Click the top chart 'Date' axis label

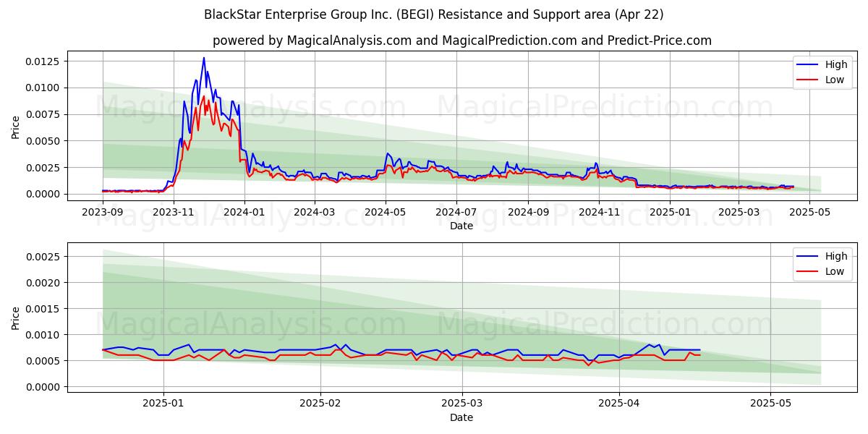(x=461, y=226)
